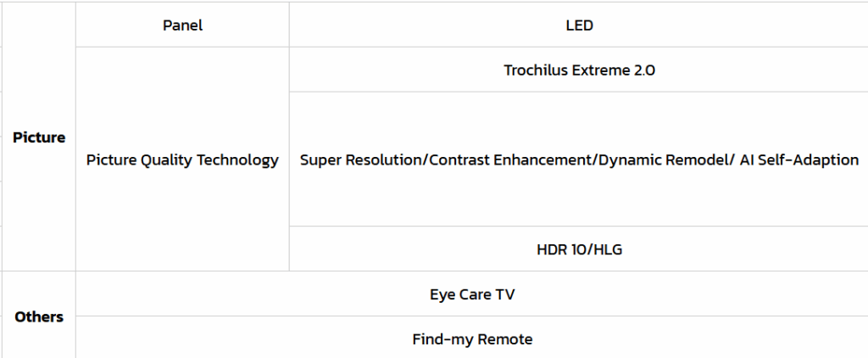This screenshot has width=868, height=358.
Task: Click the word Remote
Action: click(x=505, y=339)
